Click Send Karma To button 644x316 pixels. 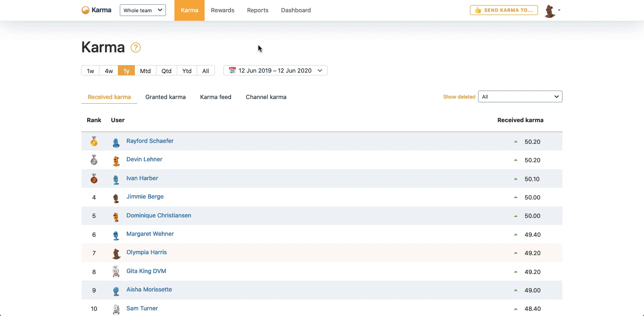[504, 10]
